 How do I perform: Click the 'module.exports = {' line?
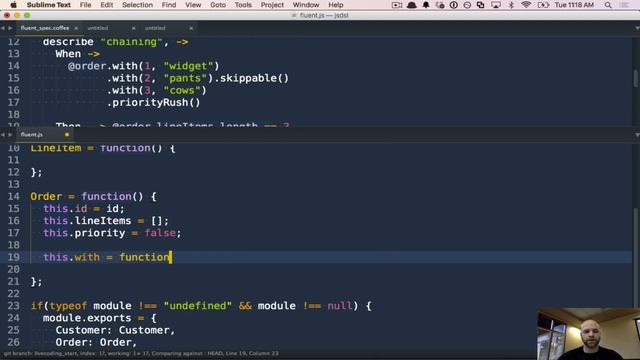tap(100, 318)
